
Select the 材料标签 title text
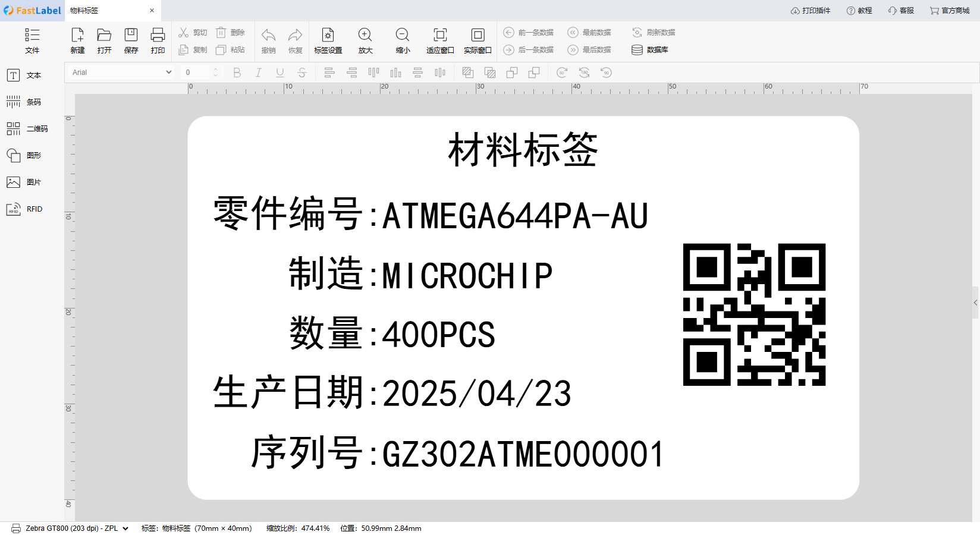pos(523,150)
